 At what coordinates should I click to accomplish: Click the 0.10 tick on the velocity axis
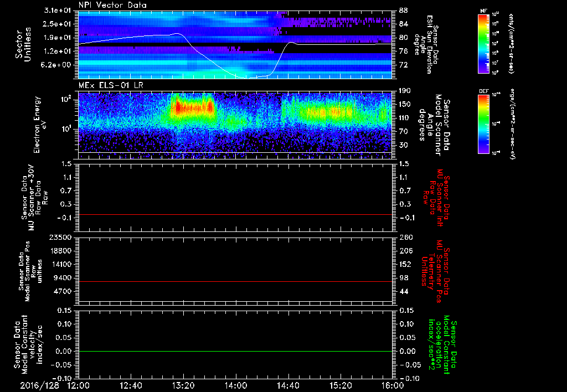pos(64,324)
